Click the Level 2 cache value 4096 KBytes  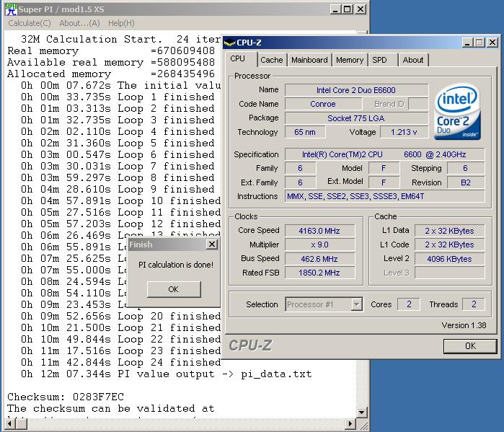click(449, 259)
